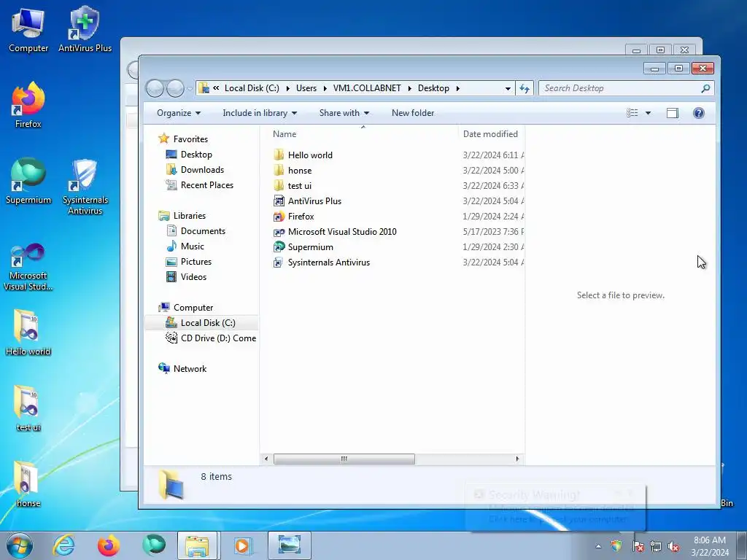Screen dimensions: 747x560
Task: Open the view options dropdown arrow
Action: [648, 113]
